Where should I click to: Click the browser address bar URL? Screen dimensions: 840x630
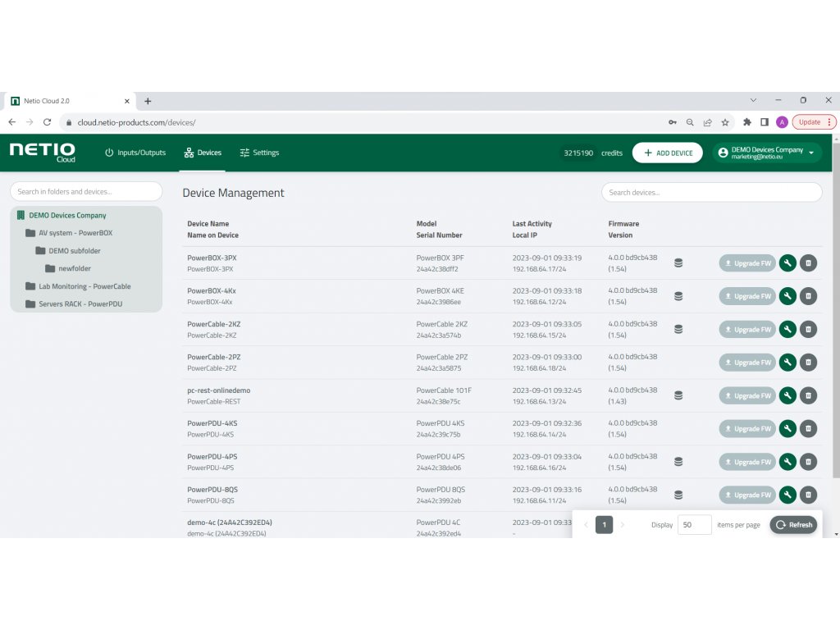tap(136, 123)
